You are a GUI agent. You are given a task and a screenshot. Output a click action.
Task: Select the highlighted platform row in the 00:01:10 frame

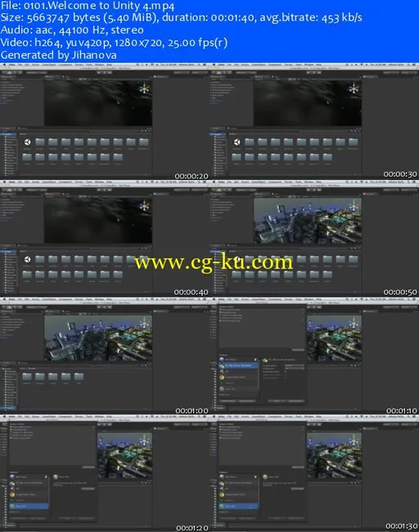pyautogui.click(x=238, y=365)
